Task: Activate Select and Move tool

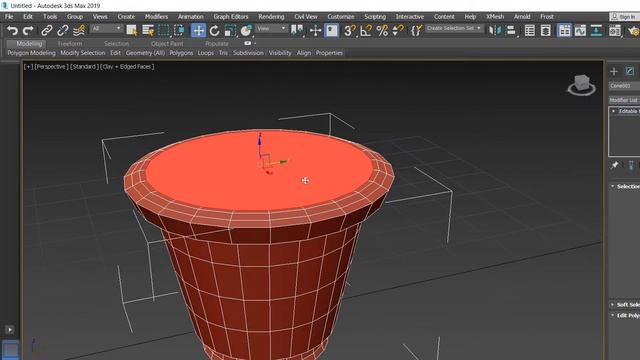Action: pos(198,31)
